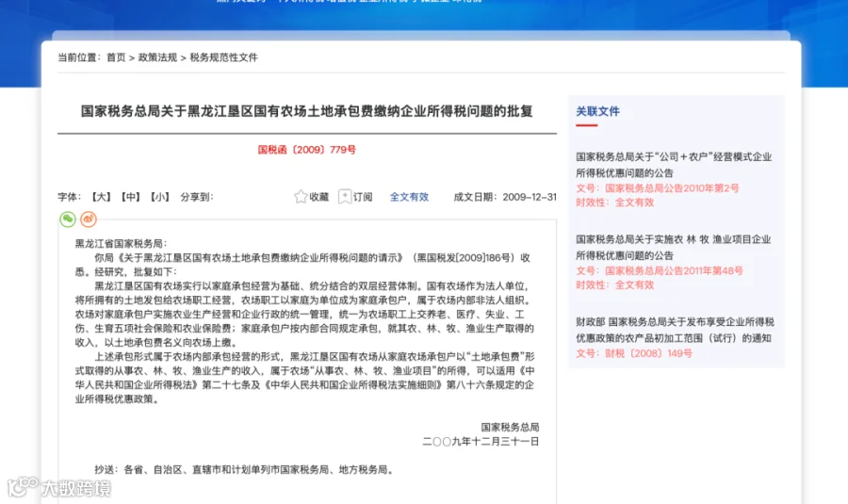Image resolution: width=848 pixels, height=504 pixels.
Task: Click the date 二〇〇九年十二月三十一日
Action: coord(481,441)
